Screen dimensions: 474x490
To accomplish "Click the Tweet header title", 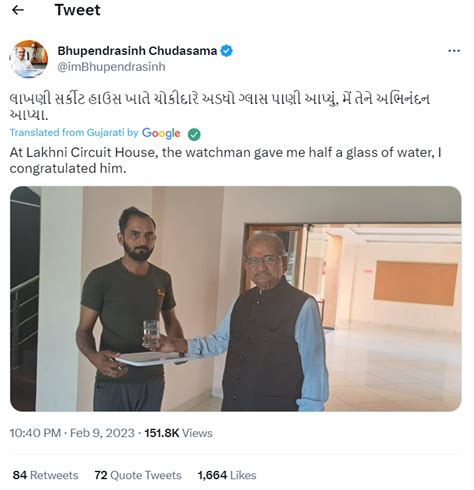I will (77, 10).
